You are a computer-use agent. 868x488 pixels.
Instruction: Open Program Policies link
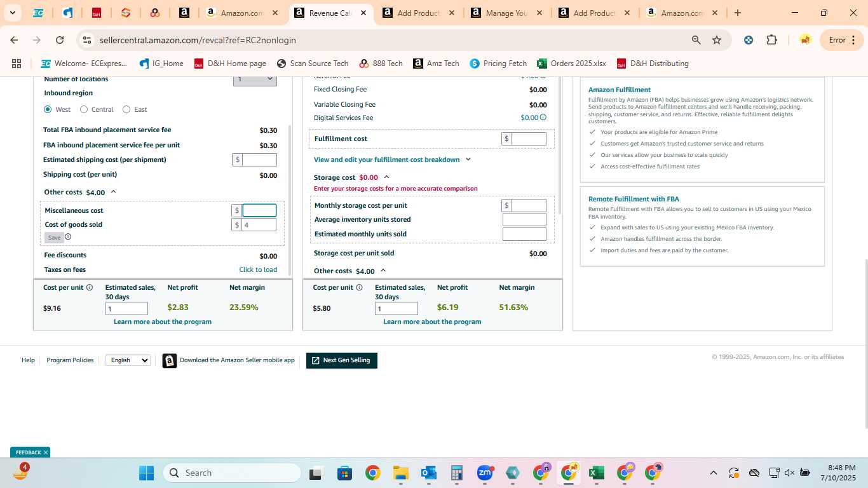pos(70,360)
